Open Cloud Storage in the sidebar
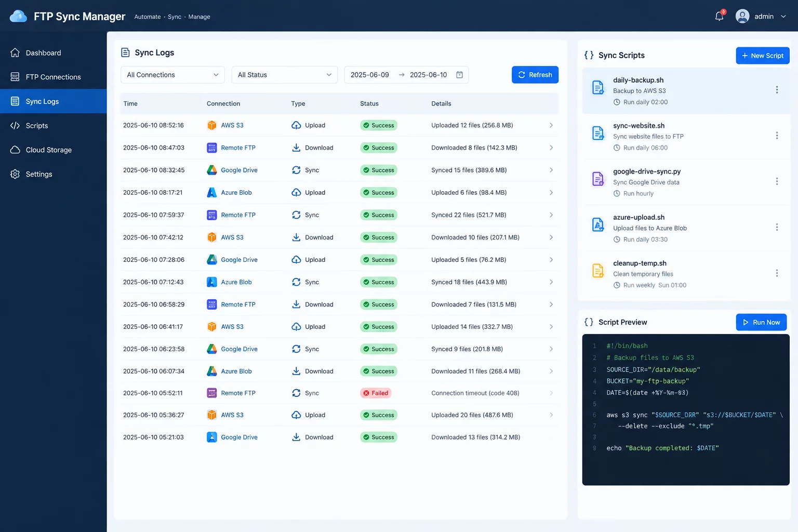Viewport: 798px width, 532px height. coord(54,150)
